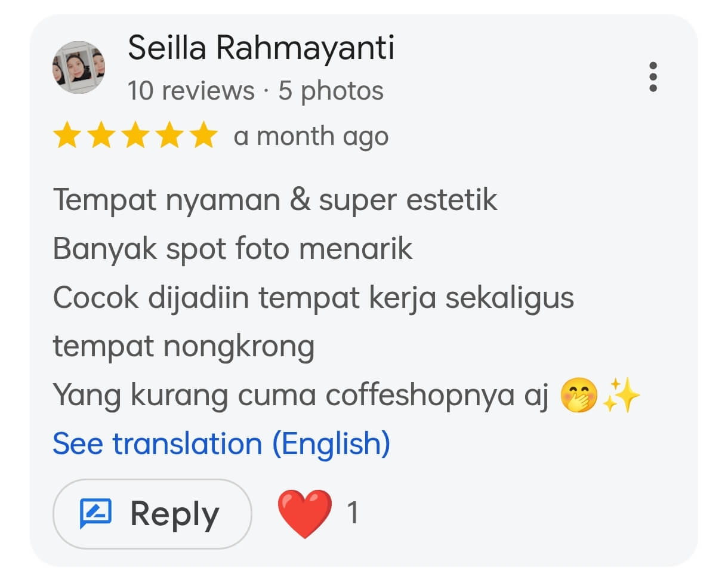Click the sparkles emoji in the review

coord(621,396)
